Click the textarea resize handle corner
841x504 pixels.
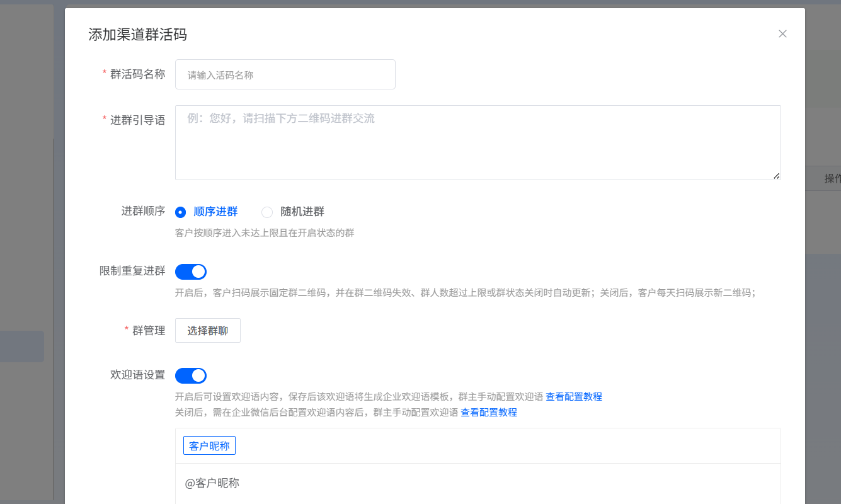click(x=776, y=176)
